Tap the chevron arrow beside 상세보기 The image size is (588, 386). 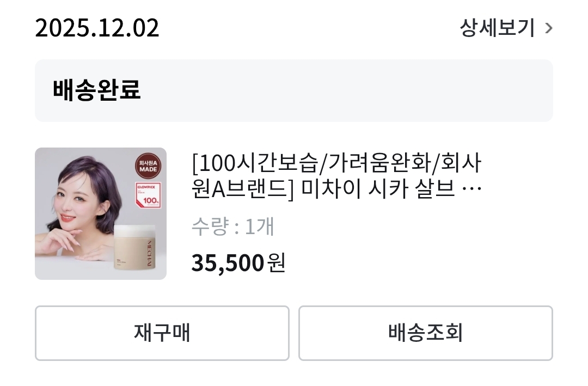549,28
